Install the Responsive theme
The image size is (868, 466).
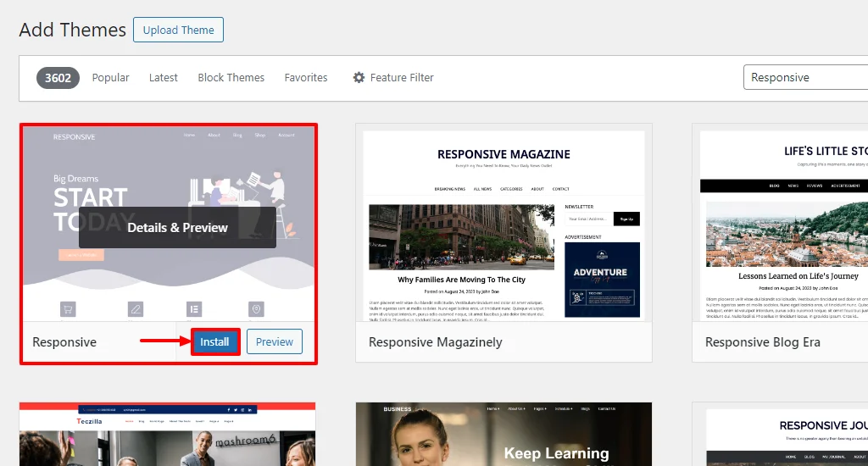(214, 342)
